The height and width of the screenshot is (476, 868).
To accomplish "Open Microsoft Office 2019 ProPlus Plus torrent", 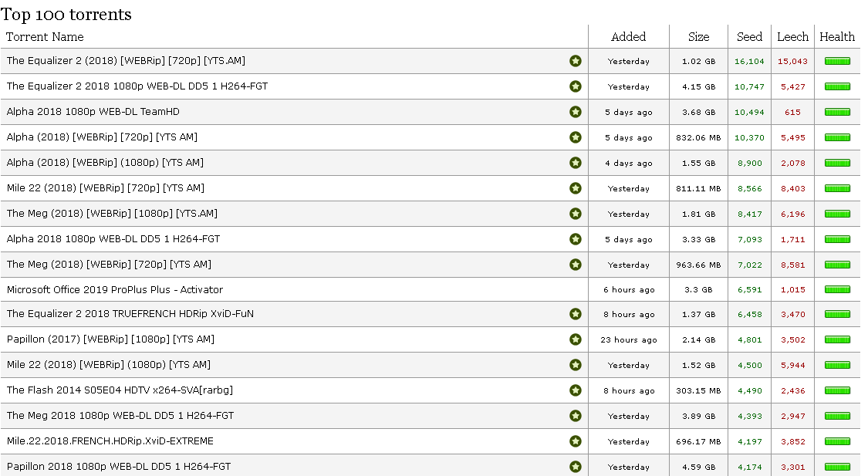I will (115, 289).
